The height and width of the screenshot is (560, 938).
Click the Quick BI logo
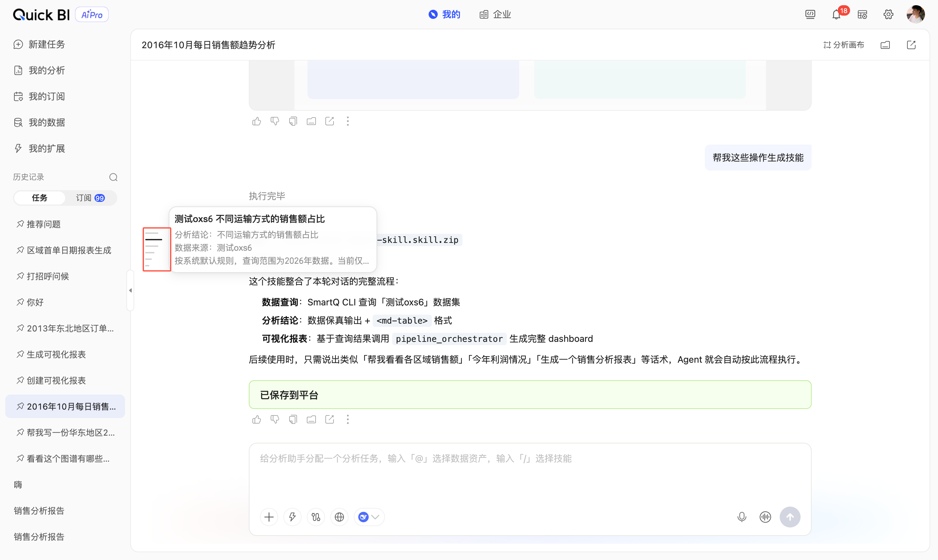point(41,15)
